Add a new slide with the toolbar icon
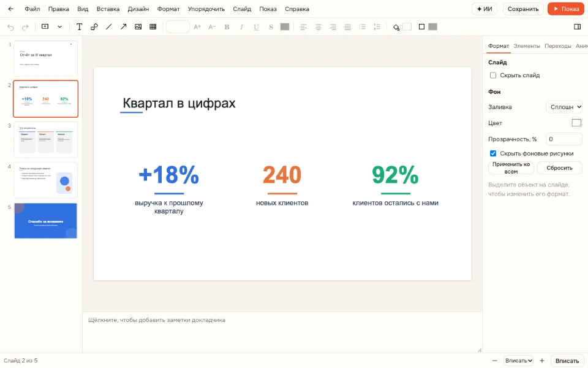Image resolution: width=588 pixels, height=368 pixels. click(x=45, y=26)
